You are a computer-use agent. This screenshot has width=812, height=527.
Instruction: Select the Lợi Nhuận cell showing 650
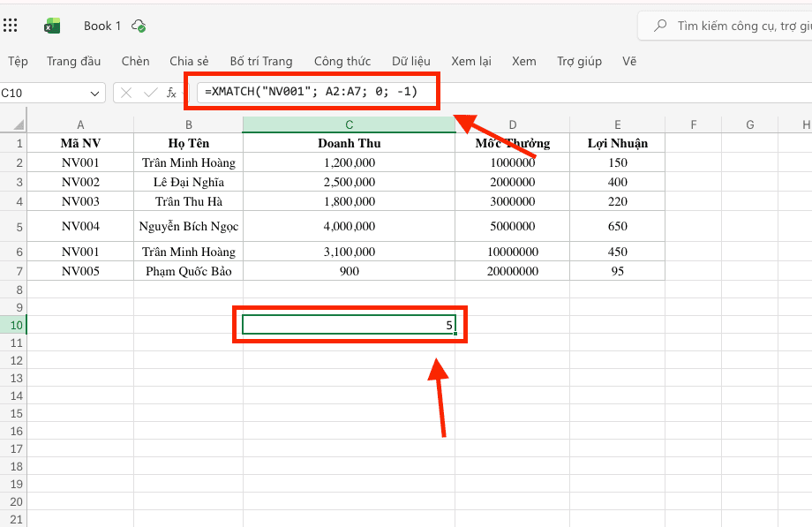(x=617, y=226)
